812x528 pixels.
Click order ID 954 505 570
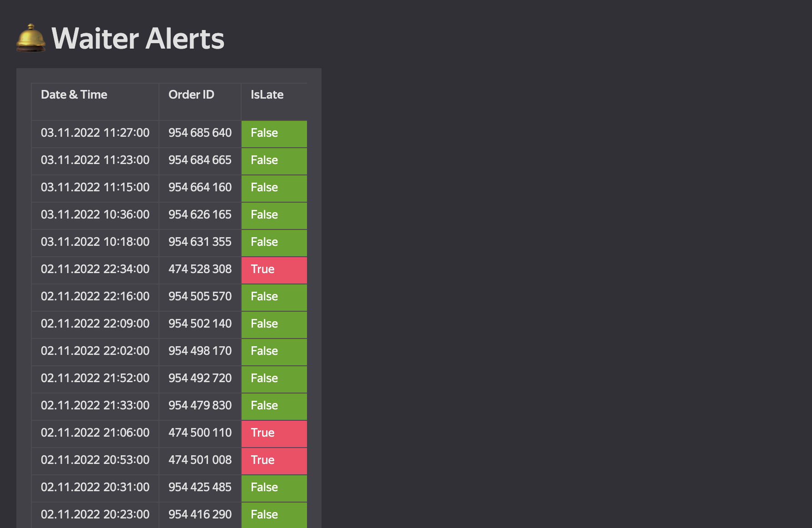click(200, 297)
